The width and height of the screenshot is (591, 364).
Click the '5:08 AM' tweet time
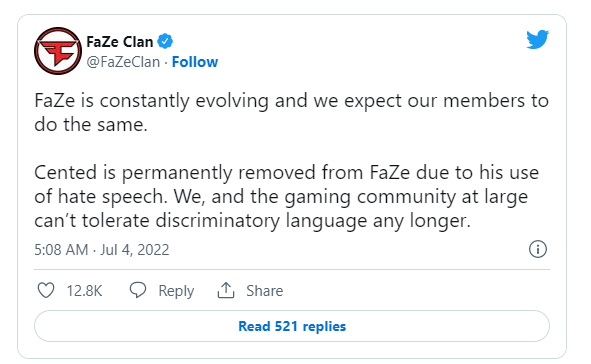(61, 250)
